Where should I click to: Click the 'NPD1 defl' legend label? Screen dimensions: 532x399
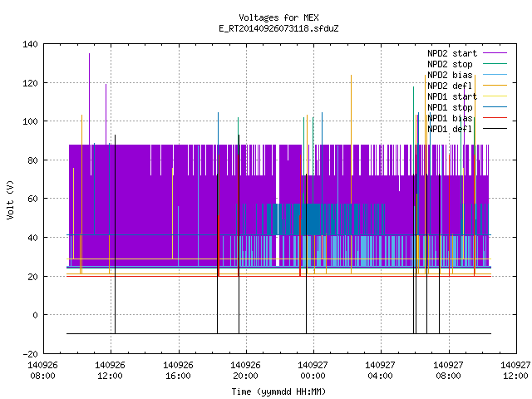coord(450,130)
